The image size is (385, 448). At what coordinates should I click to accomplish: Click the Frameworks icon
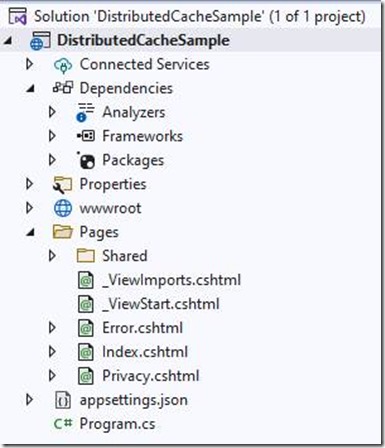coord(86,136)
